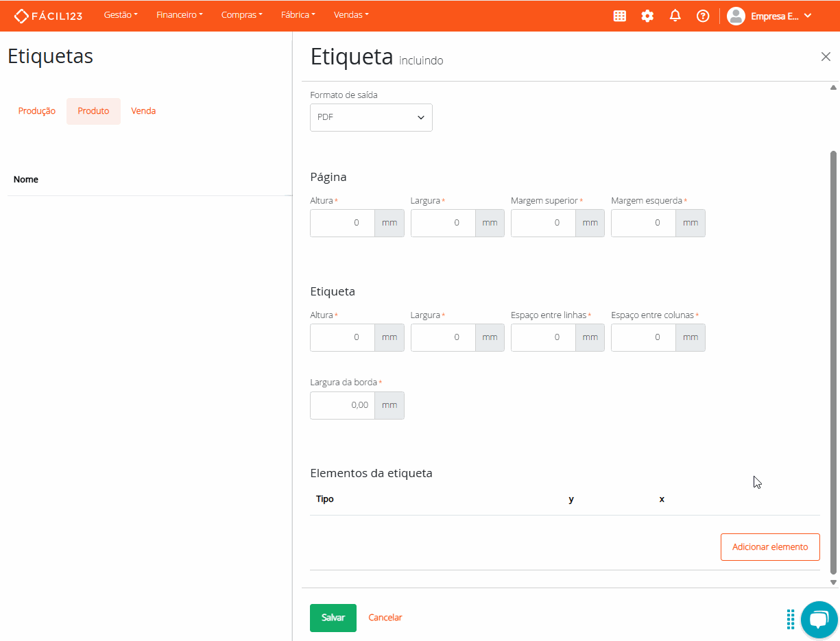Click the mm unit button next to Altura

389,223
